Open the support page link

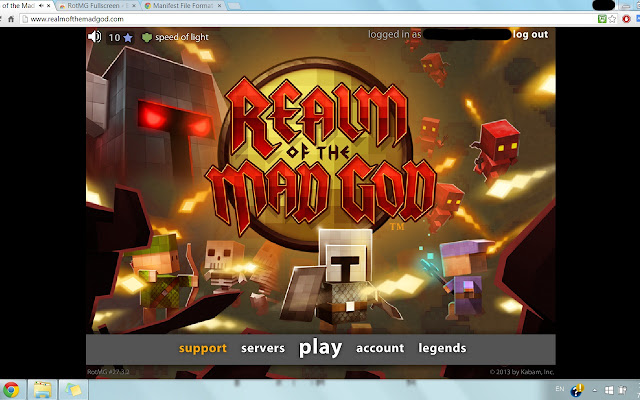[x=203, y=348]
